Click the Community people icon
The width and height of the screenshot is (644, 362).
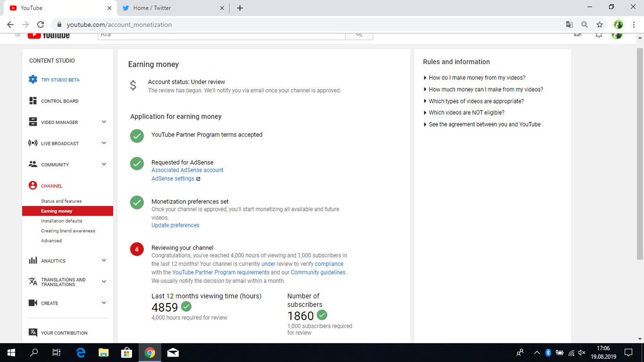pos(33,165)
